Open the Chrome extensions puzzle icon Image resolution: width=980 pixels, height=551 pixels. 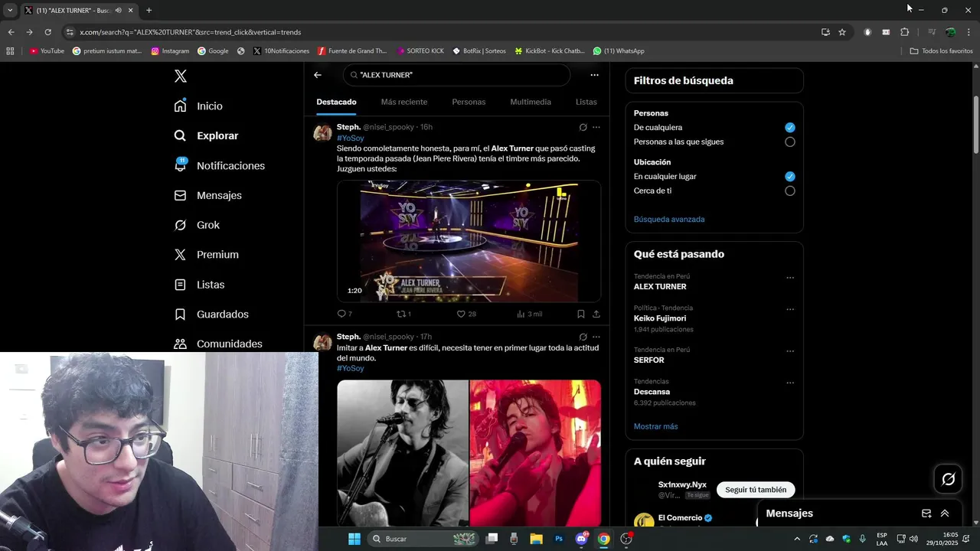pyautogui.click(x=904, y=32)
